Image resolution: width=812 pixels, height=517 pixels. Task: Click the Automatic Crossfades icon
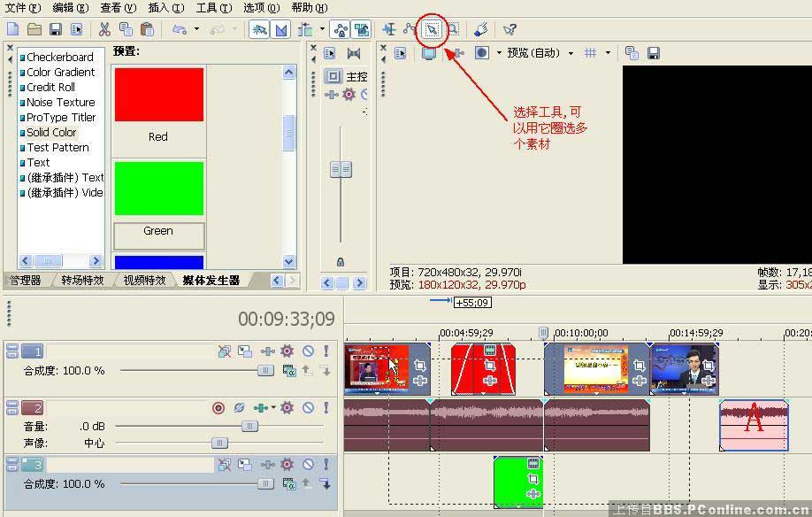click(x=281, y=29)
